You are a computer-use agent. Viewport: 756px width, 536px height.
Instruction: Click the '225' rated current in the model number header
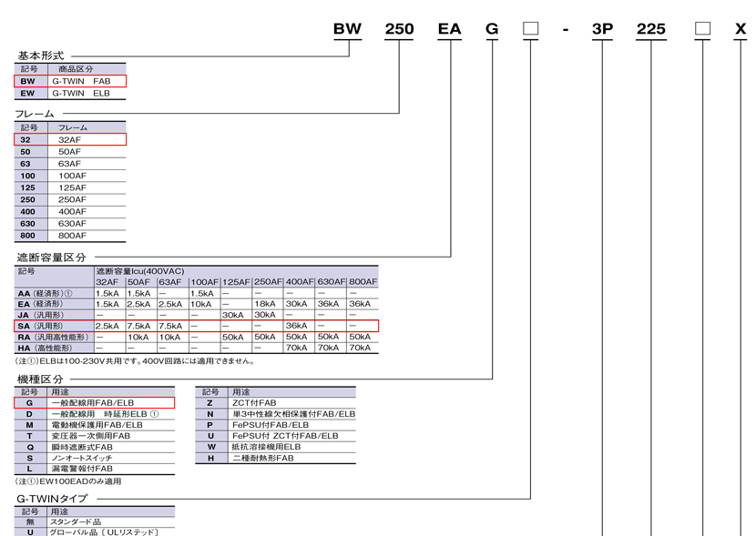(x=651, y=29)
